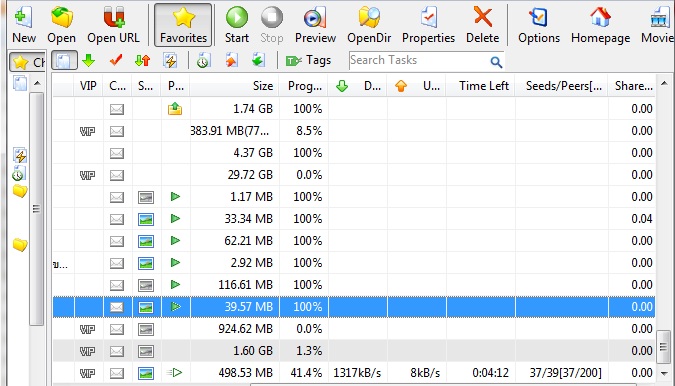Click into the Search Tasks field
This screenshot has width=675, height=386.
(419, 60)
